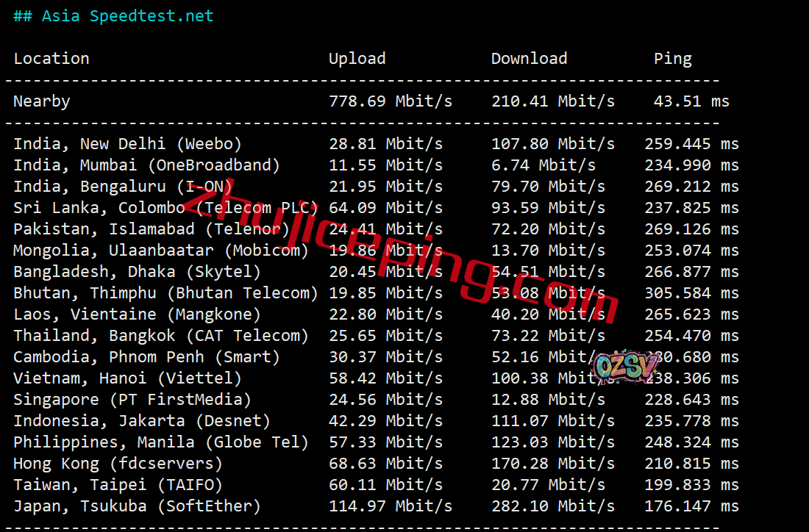Select Taiwan, Taipei (TAIFO) entry

[x=118, y=485]
